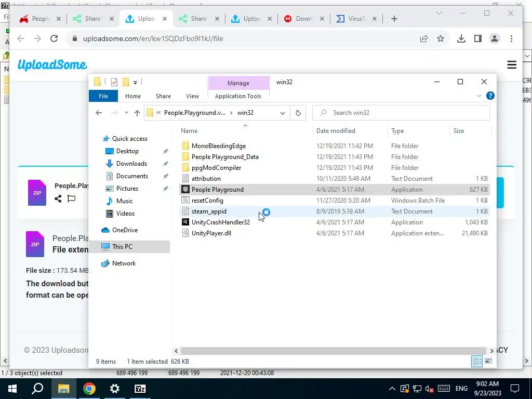Click the Explorer horizontal scrollbar
532x399 pixels.
333,351
